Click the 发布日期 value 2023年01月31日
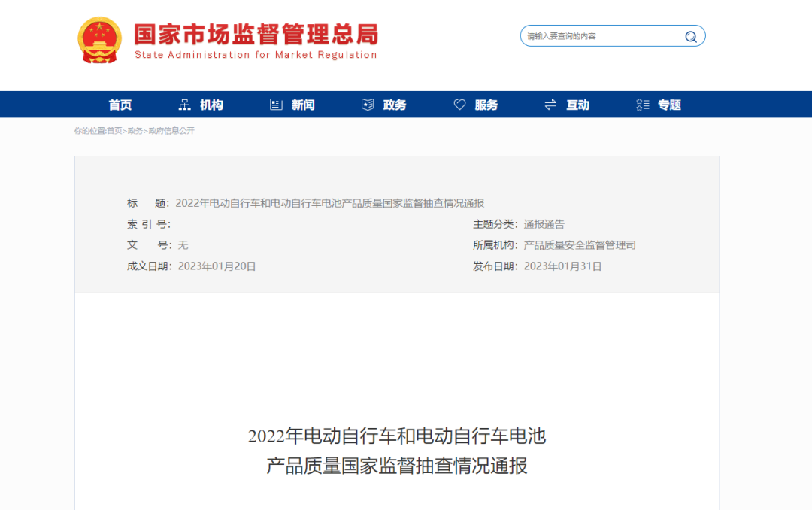 [562, 266]
